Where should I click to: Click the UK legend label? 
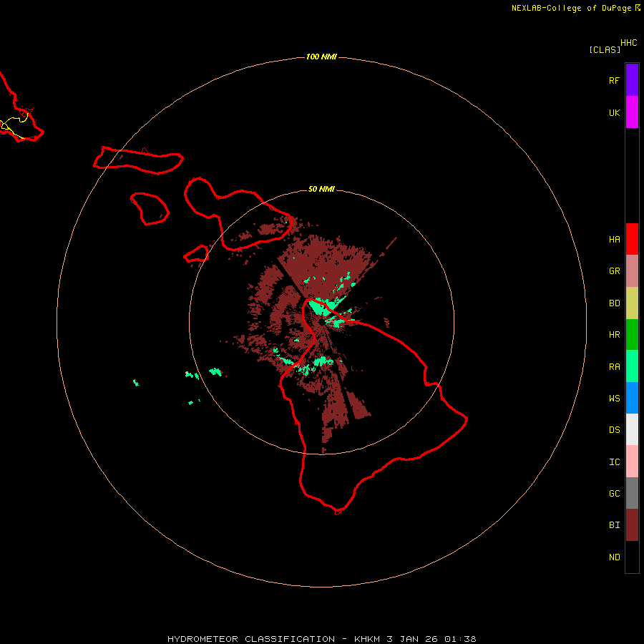pyautogui.click(x=614, y=113)
